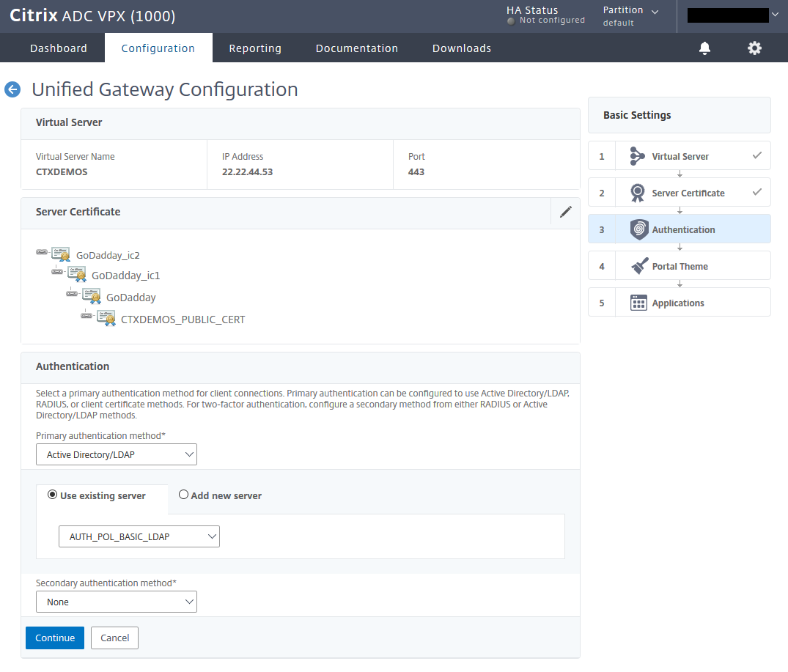Click the GoDadday_ic2 certificate icon
Screen dimensions: 788x672
tap(61, 254)
